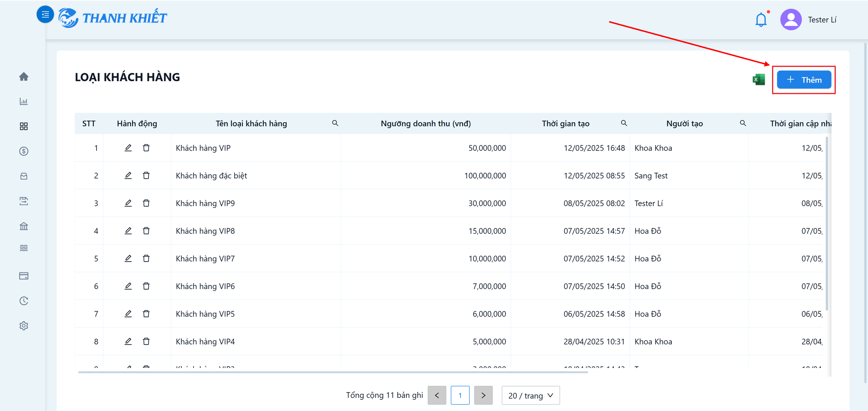Open the Tester Lí user avatar
Screen dimensions: 868x411
[791, 20]
